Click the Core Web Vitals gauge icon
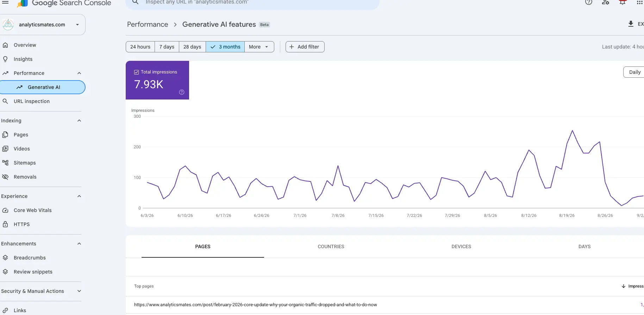Viewport: 644px width, 315px height. (x=5, y=210)
